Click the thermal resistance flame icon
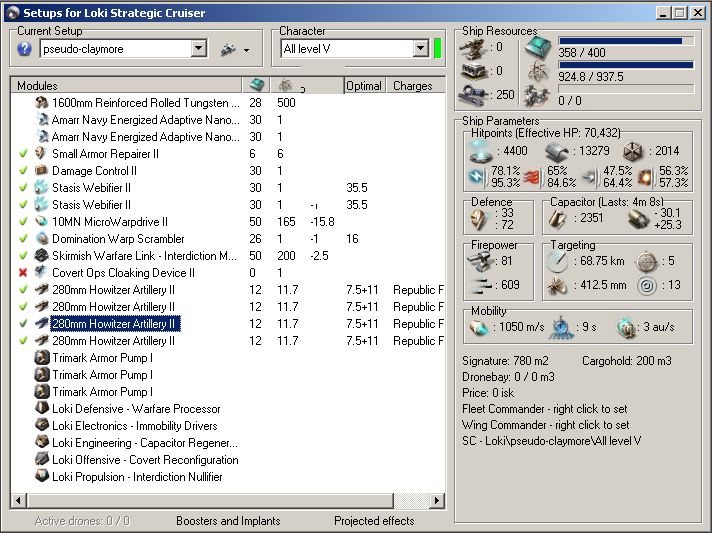The height and width of the screenshot is (533, 712). pos(532,177)
